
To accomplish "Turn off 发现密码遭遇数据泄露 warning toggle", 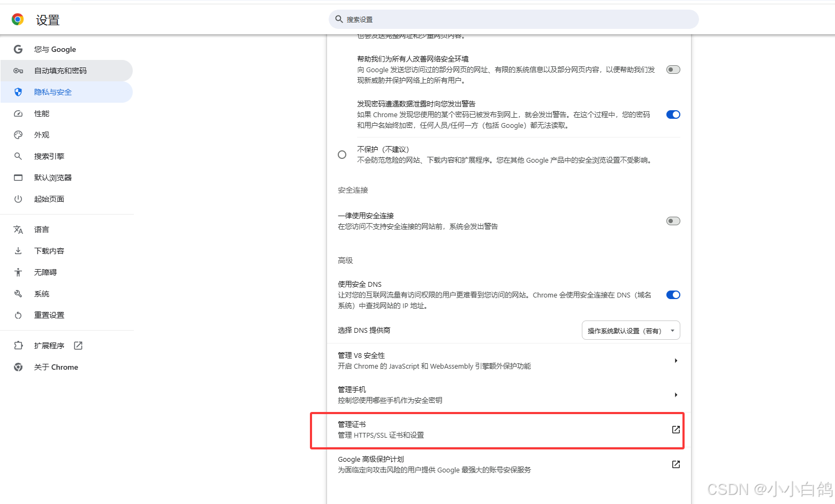I will click(x=673, y=114).
